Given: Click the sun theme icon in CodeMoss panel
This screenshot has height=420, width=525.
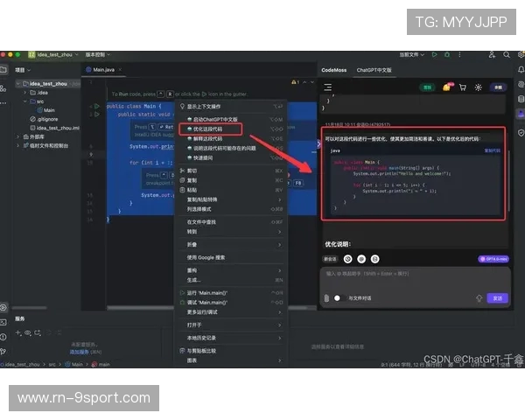Looking at the screenshot, I should click(478, 87).
